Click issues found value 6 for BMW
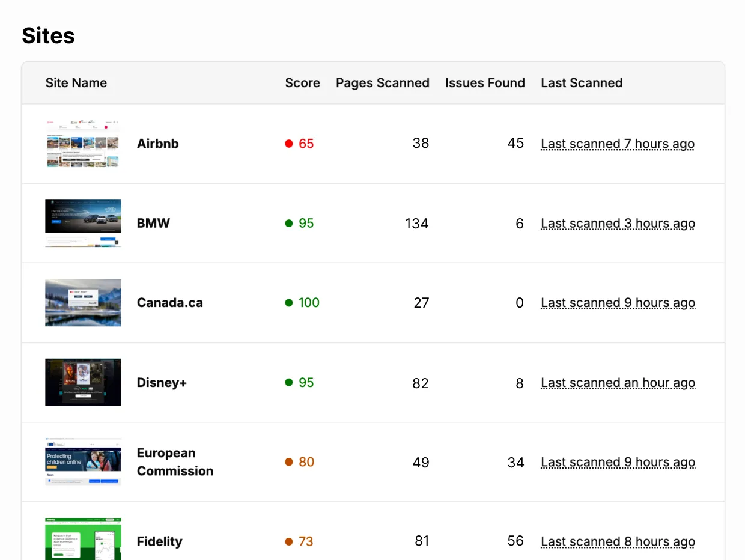The height and width of the screenshot is (560, 745). pos(520,224)
